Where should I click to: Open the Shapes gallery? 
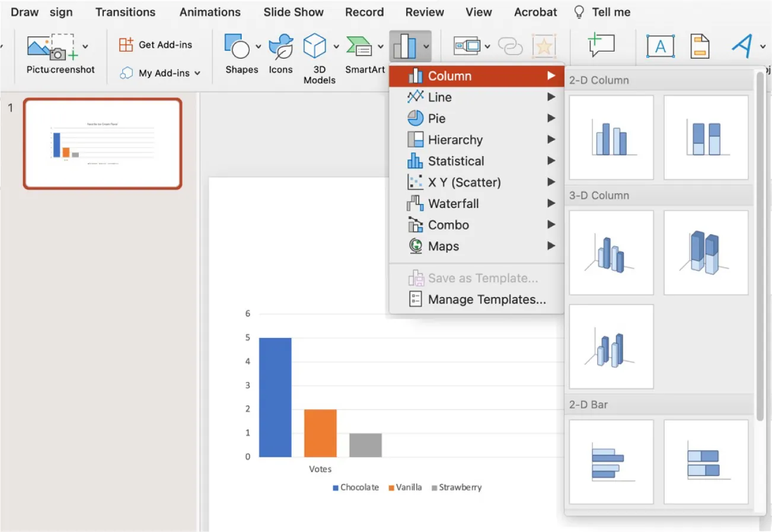240,53
